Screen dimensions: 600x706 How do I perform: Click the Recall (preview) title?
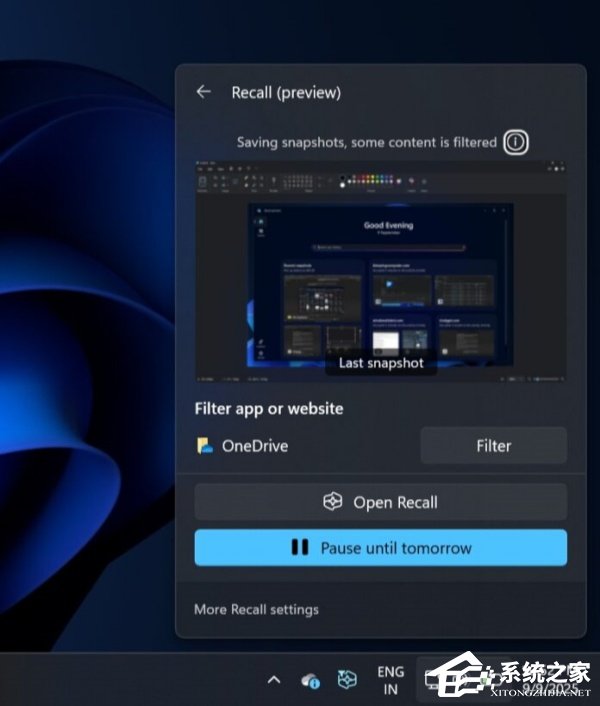pos(286,93)
